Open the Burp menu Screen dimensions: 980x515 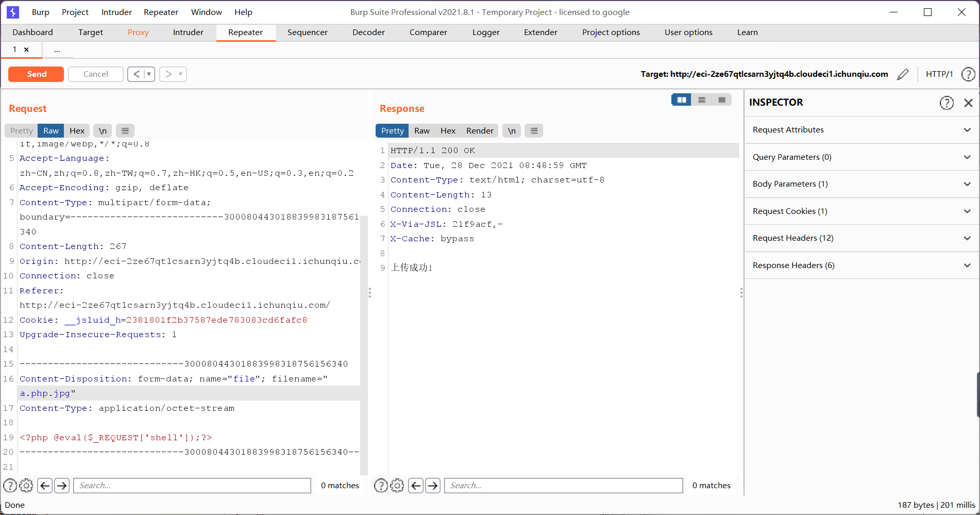pyautogui.click(x=41, y=12)
